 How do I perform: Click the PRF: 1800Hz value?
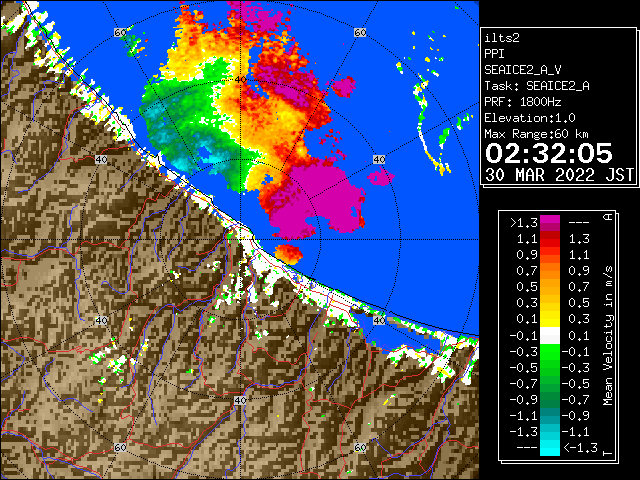tap(522, 102)
